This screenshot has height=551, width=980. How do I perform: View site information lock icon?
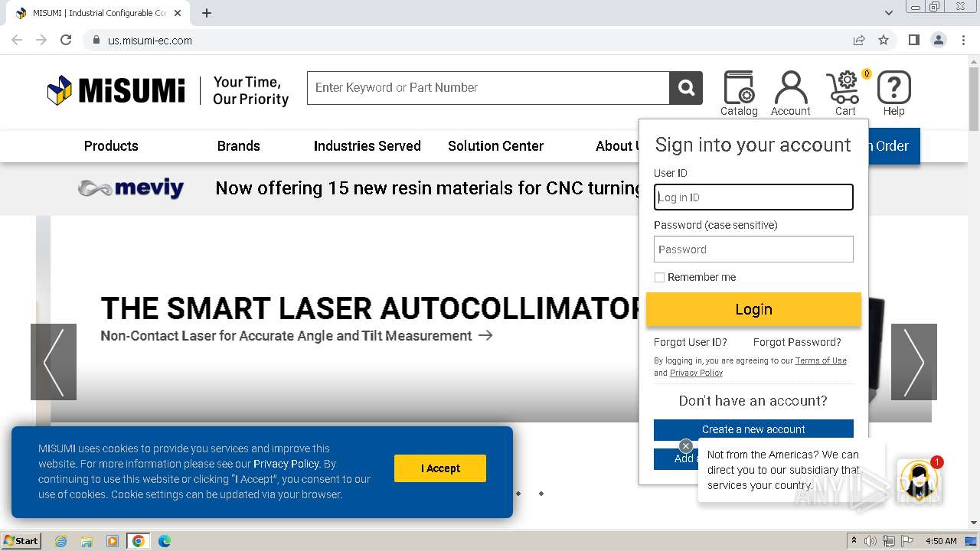(96, 40)
